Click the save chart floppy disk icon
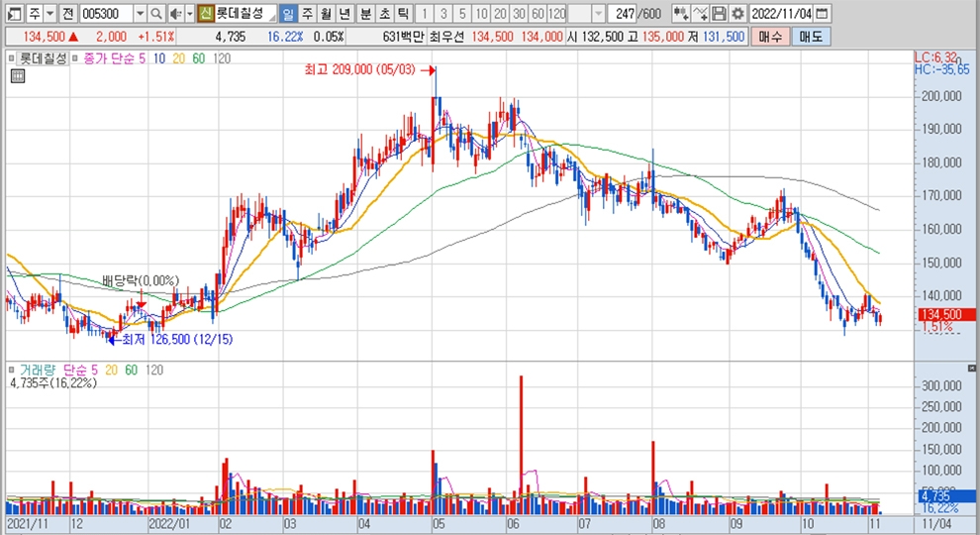Viewport: 980px width, 535px height. click(x=719, y=14)
